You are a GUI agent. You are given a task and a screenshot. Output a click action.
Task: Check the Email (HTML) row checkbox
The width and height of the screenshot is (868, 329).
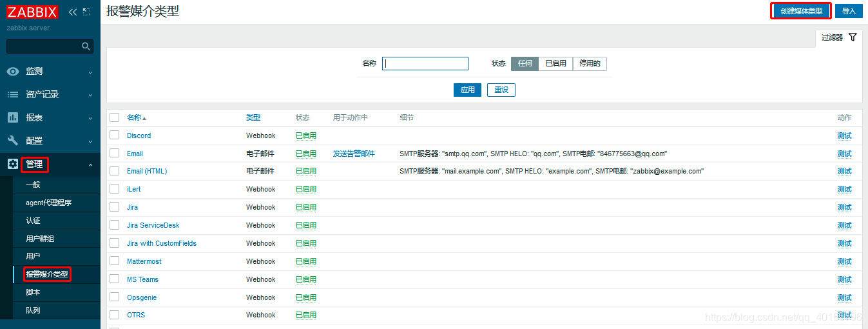(x=115, y=171)
